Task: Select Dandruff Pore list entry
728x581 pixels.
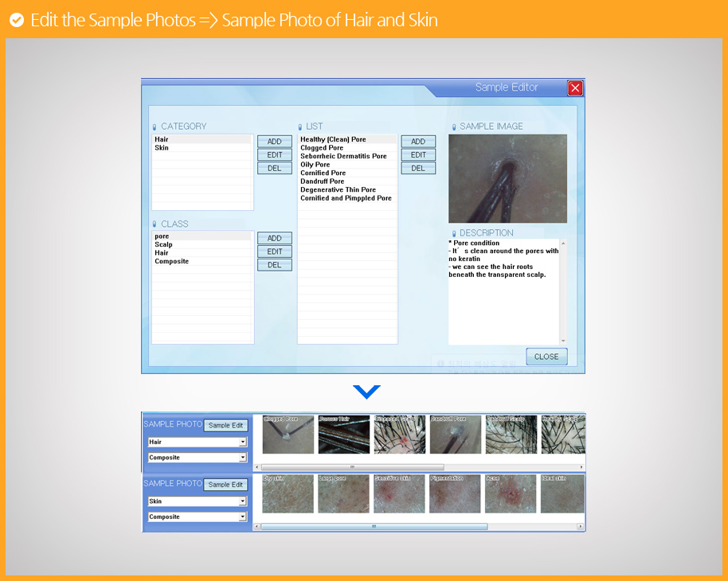Action: [x=322, y=181]
